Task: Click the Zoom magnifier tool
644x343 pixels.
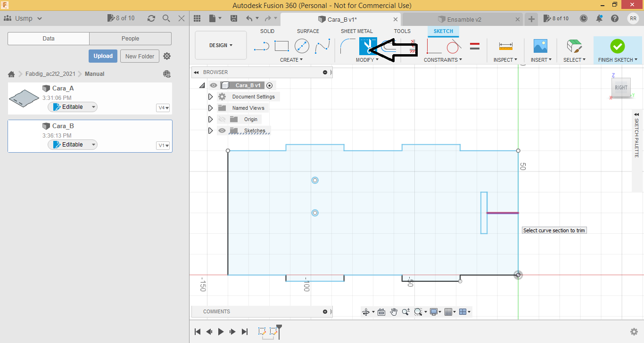Action: tap(406, 312)
